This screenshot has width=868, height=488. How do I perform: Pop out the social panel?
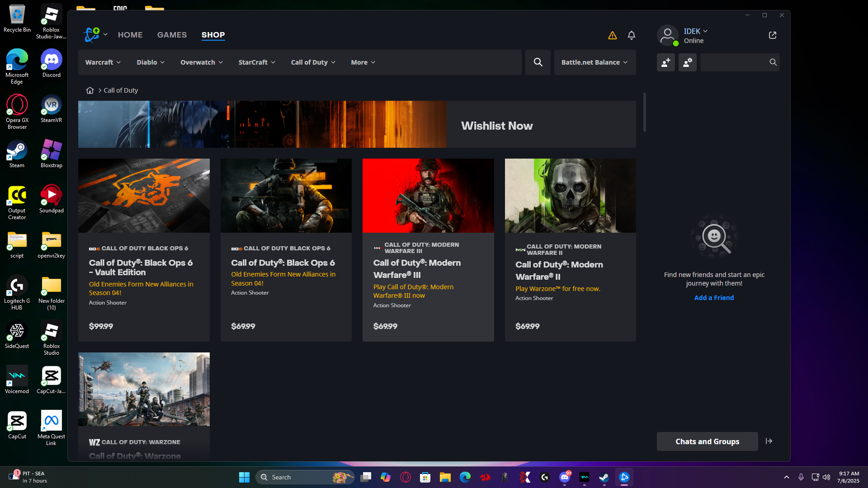click(772, 35)
